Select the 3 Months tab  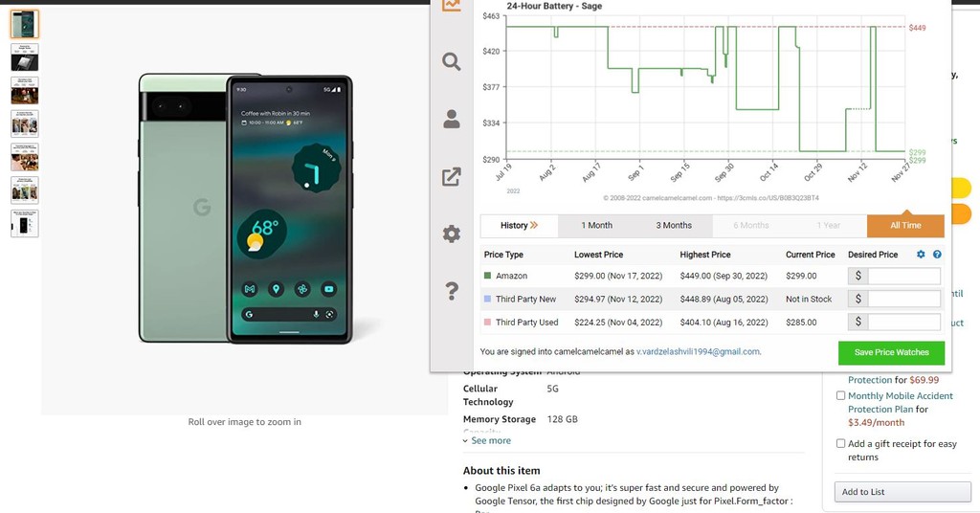point(674,226)
